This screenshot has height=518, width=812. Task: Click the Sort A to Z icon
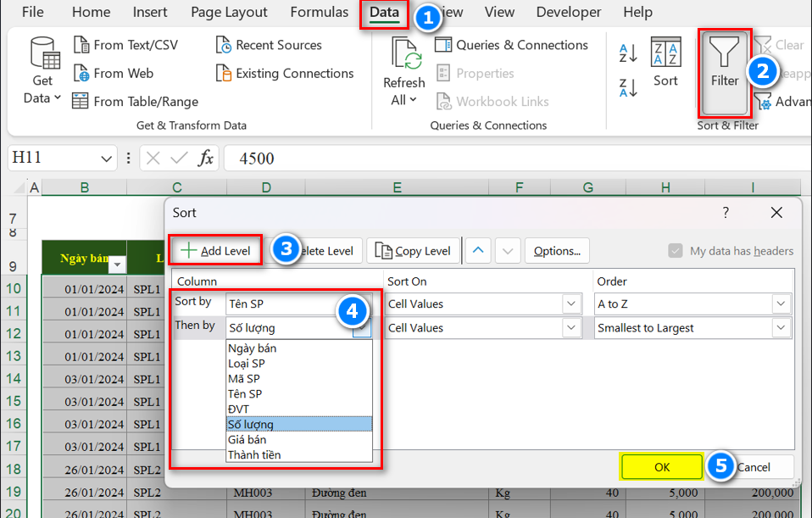tap(628, 53)
